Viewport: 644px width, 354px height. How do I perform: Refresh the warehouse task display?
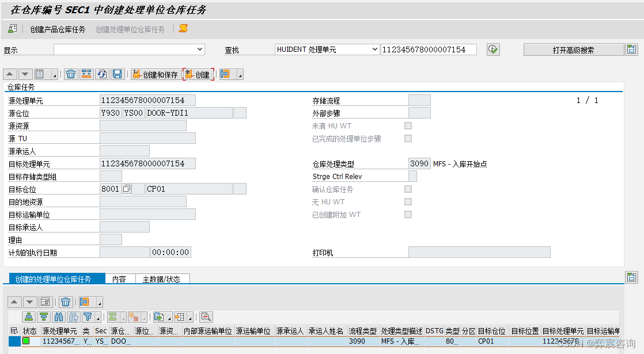pos(100,74)
